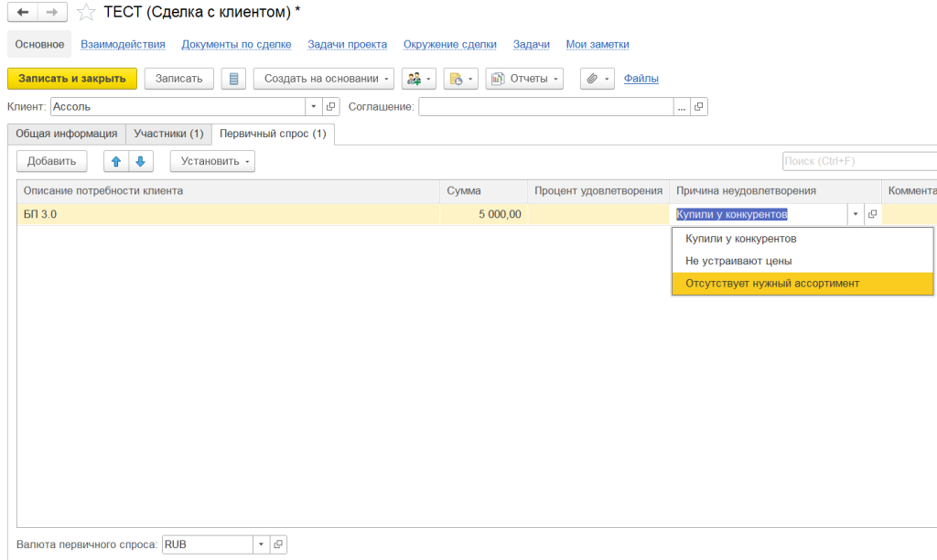
Task: Open the paperclip attachments dropdown
Action: 597,79
